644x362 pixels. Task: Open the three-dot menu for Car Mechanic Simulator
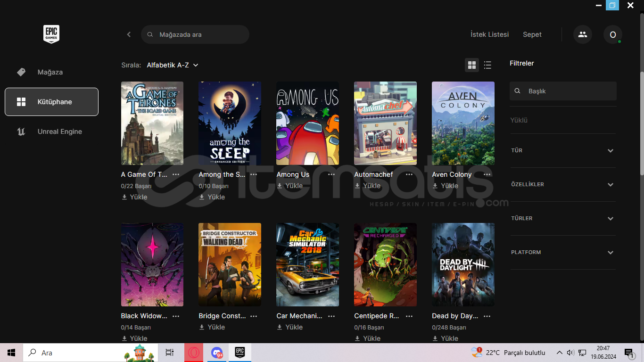click(331, 316)
